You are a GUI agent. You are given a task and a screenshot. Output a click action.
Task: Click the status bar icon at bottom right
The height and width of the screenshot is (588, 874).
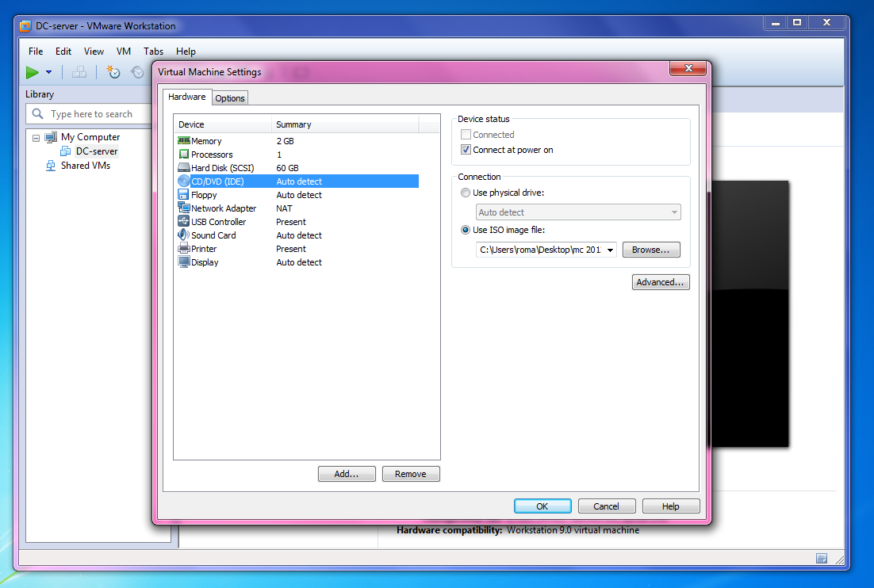click(822, 559)
